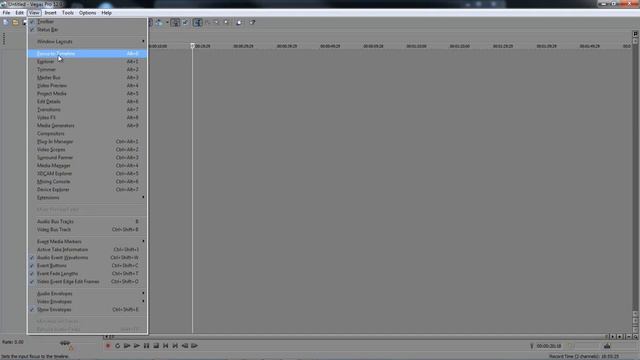This screenshot has height=360, width=640.
Task: Click the Previous Frame transport button
Action: click(185, 346)
